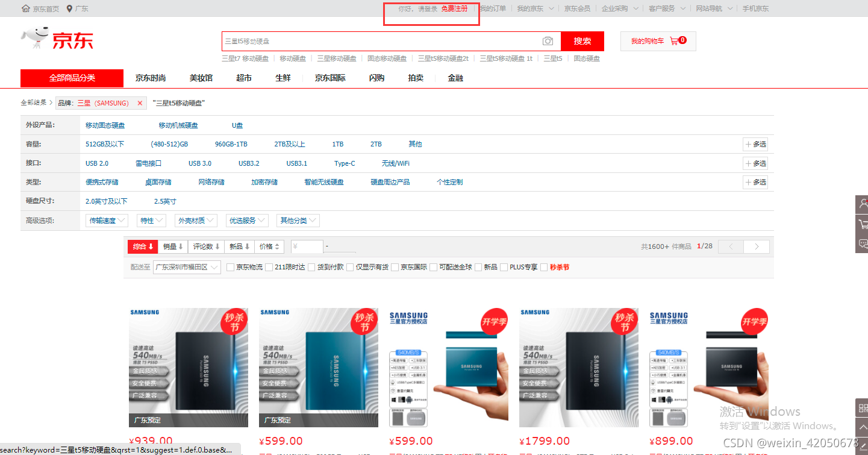Screen dimensions: 868x455
Task: Open 金融 in the navigation bar
Action: point(455,78)
